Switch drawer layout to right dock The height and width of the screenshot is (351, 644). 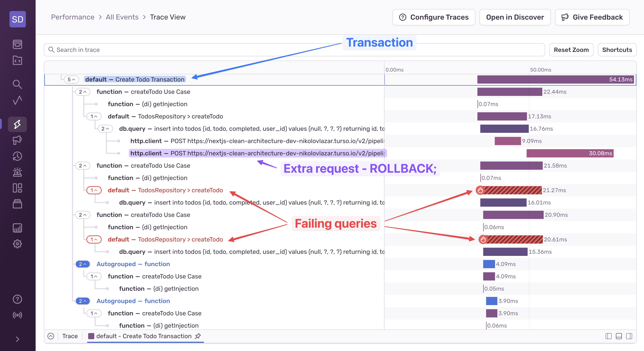629,336
